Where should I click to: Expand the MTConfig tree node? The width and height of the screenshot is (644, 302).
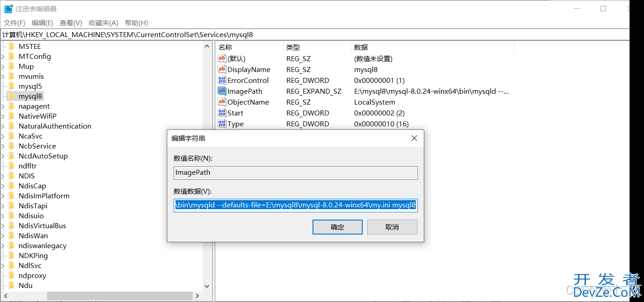point(3,56)
